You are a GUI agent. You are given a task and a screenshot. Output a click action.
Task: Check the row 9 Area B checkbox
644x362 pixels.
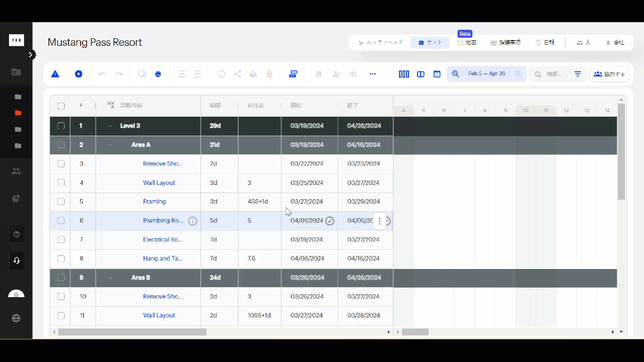[61, 278]
